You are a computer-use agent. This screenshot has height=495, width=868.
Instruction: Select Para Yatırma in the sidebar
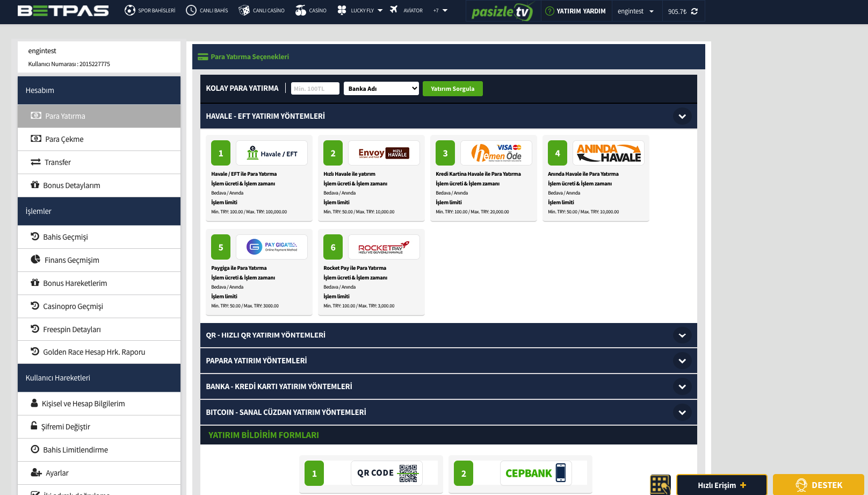pos(99,116)
